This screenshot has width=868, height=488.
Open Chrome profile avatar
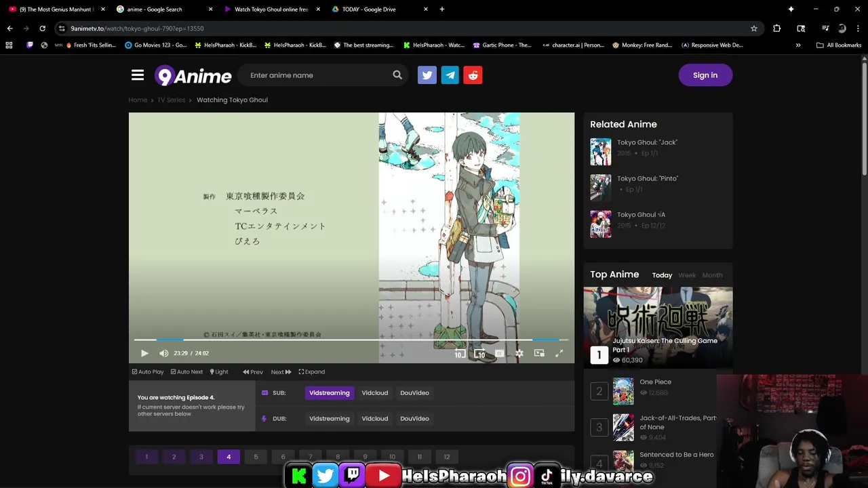click(x=842, y=28)
